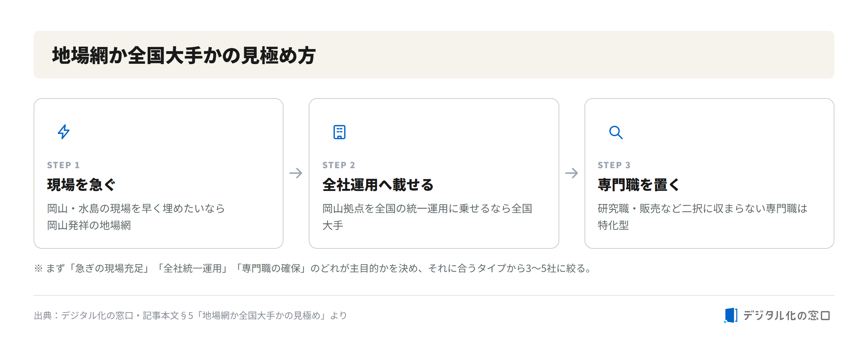Click the ※ note about 3〜5社に絞る
Screen dimensions: 868x356
coord(314,268)
